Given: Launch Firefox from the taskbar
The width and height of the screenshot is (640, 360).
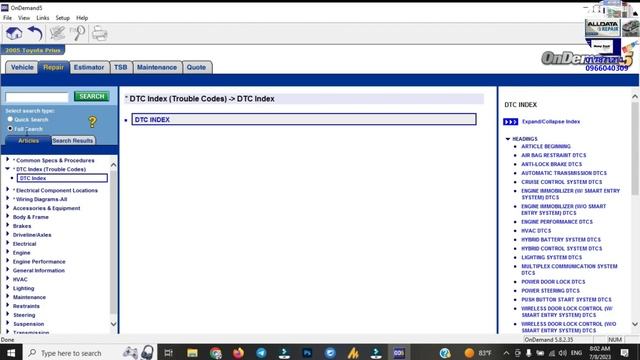Looking at the screenshot, I should (x=238, y=353).
